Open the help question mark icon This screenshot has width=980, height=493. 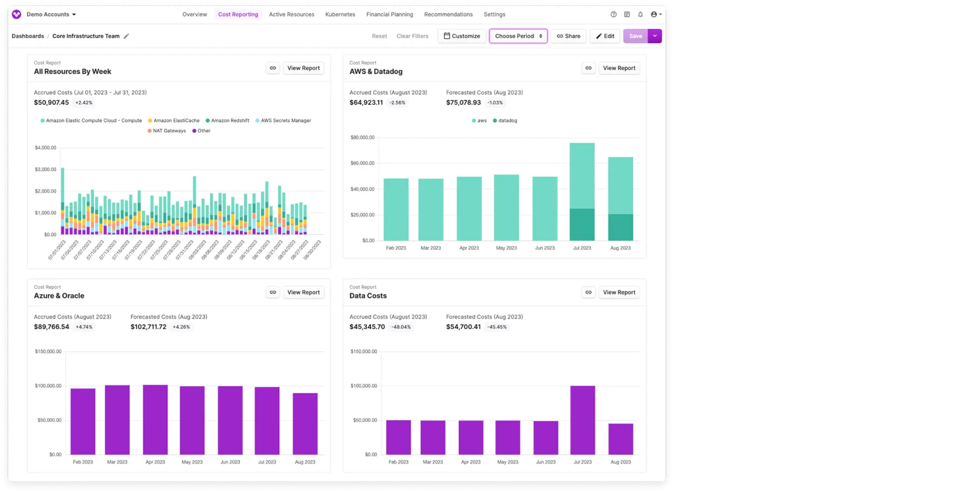pyautogui.click(x=613, y=15)
